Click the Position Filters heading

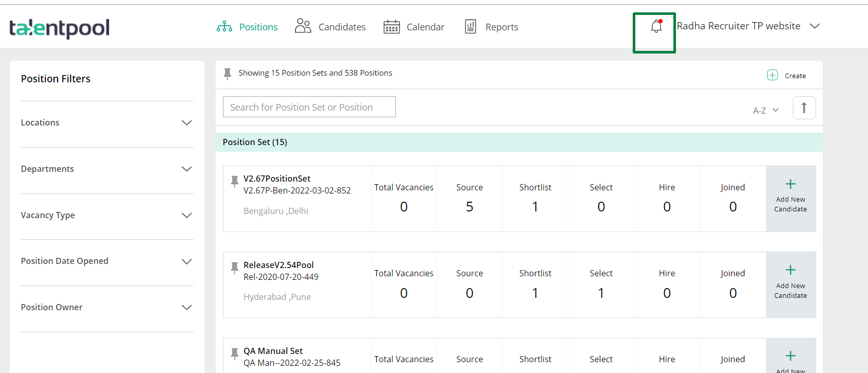pyautogui.click(x=56, y=79)
